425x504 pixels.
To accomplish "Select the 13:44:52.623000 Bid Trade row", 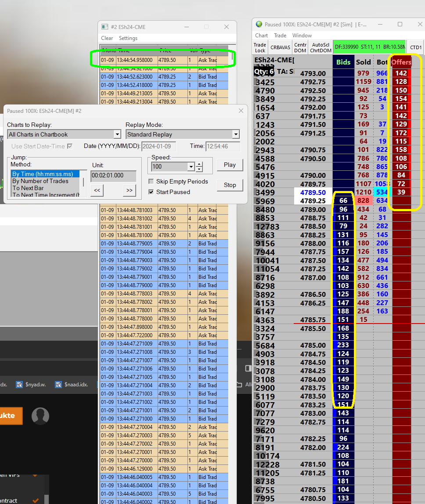I will click(164, 77).
